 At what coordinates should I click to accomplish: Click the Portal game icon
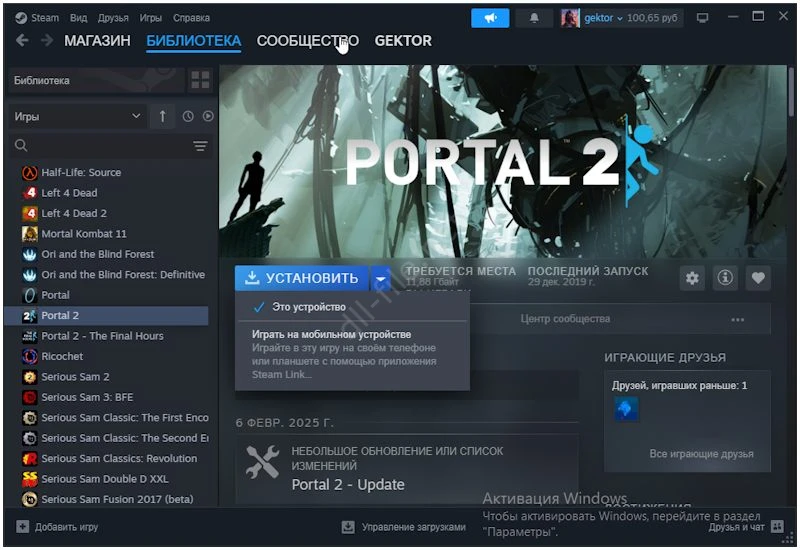(x=30, y=295)
